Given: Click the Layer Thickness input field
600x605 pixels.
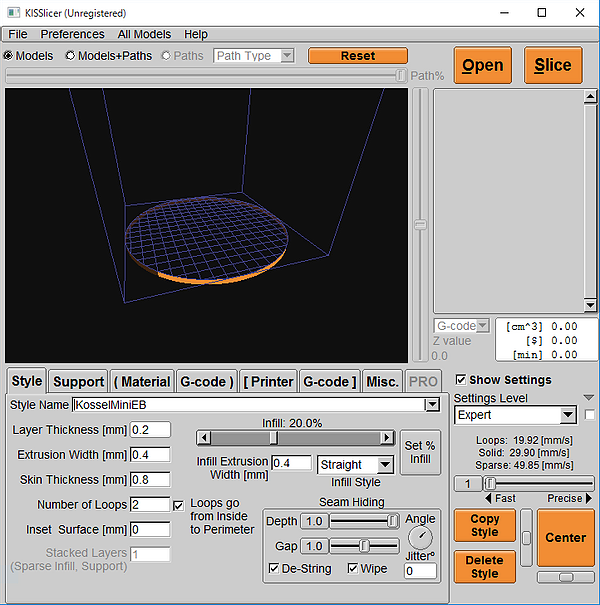Looking at the screenshot, I should (150, 430).
